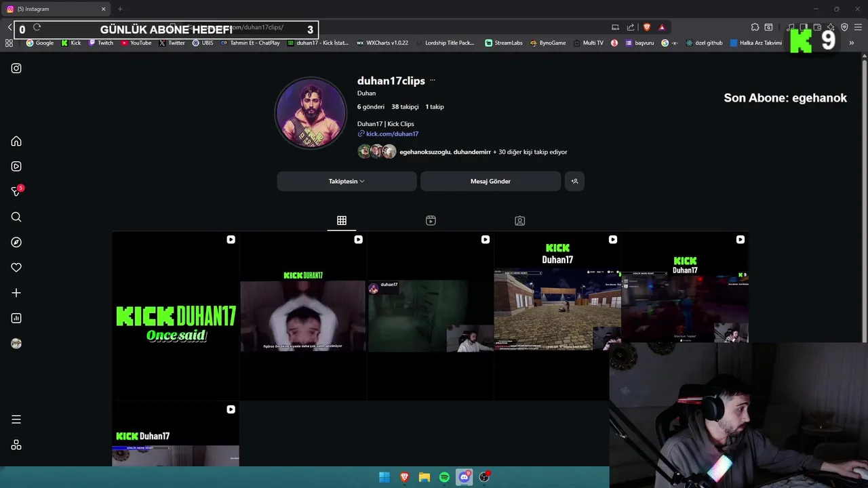
Task: Expand the Takiptesin following dropdown
Action: pyautogui.click(x=347, y=181)
